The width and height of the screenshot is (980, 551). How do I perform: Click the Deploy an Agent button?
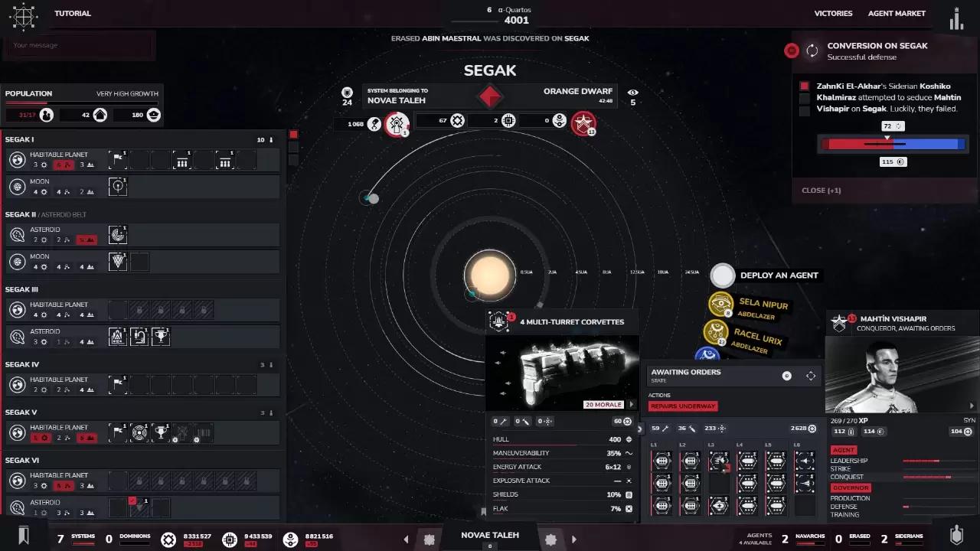click(779, 275)
